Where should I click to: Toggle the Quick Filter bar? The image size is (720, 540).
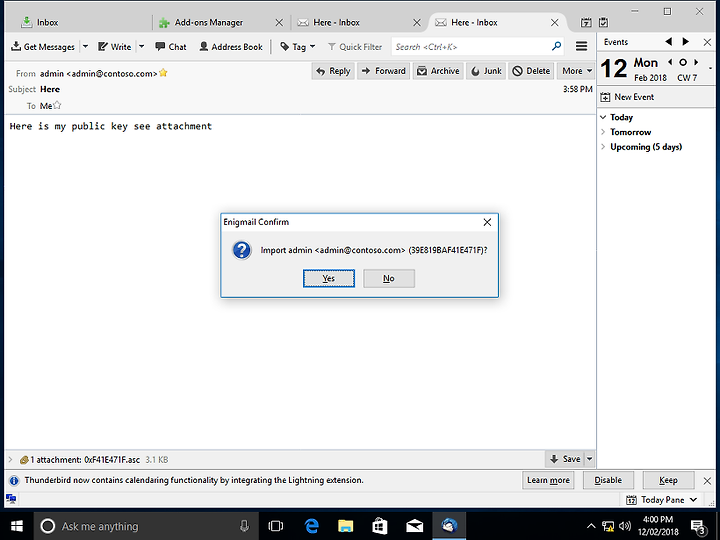click(x=354, y=47)
